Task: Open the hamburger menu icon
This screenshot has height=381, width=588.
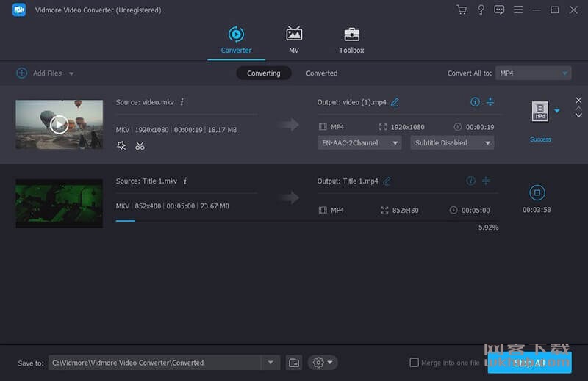Action: click(518, 10)
